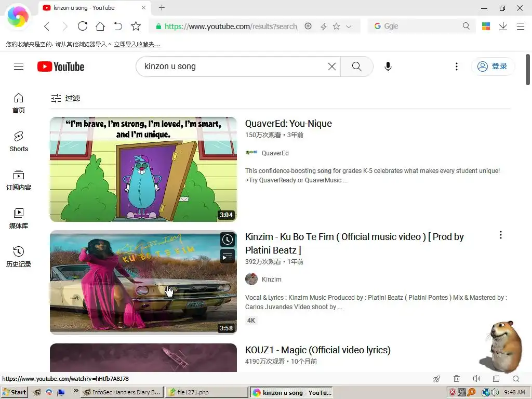Reload the page with refresh icon
This screenshot has width=532, height=399.
click(83, 26)
